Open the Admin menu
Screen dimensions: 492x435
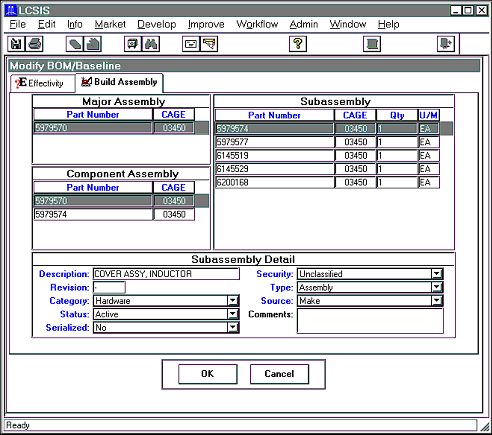[x=304, y=24]
